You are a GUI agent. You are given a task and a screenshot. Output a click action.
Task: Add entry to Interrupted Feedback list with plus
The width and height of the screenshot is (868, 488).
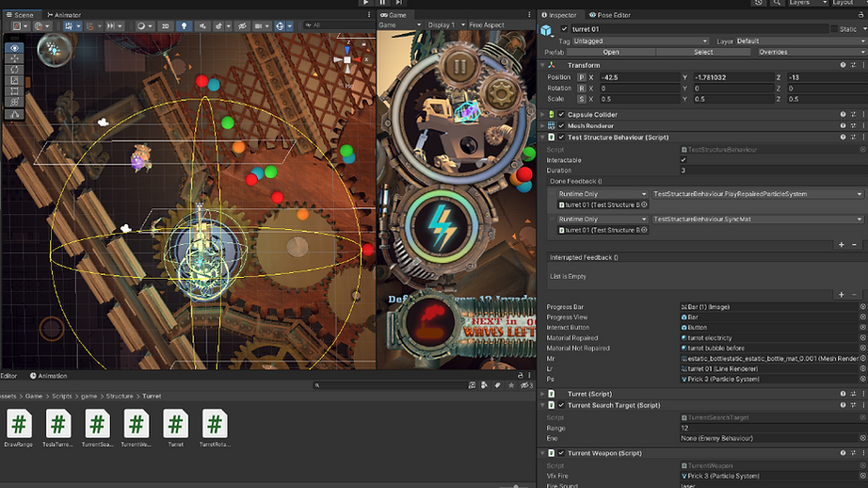point(842,295)
